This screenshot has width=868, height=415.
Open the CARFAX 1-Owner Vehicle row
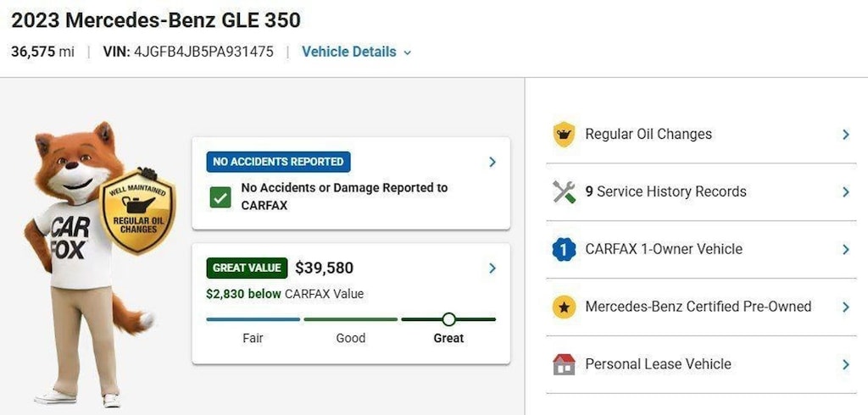point(701,250)
